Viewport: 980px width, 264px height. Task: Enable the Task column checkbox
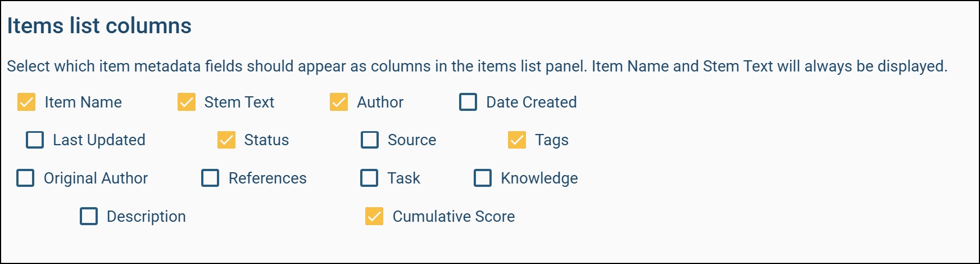tap(369, 178)
